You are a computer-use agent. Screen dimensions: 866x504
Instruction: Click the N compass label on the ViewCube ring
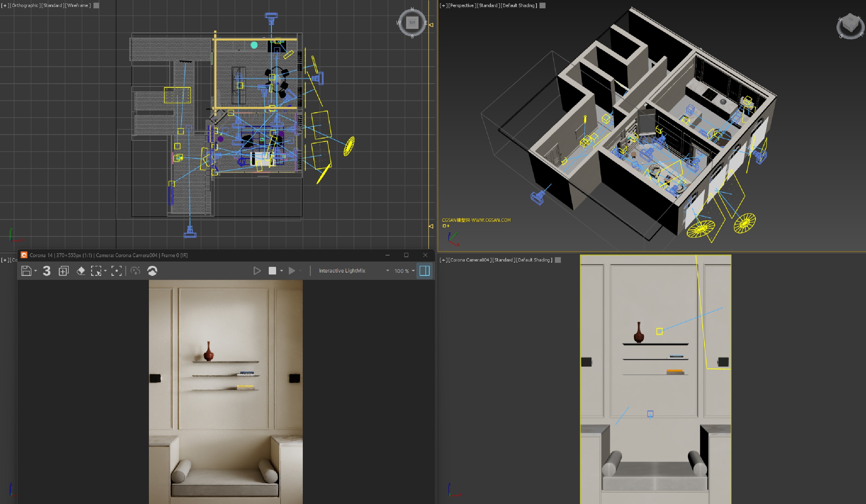point(412,10)
